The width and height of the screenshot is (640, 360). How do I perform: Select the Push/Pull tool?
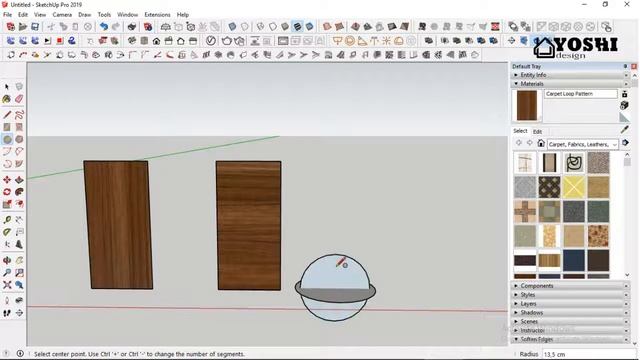pyautogui.click(x=19, y=180)
